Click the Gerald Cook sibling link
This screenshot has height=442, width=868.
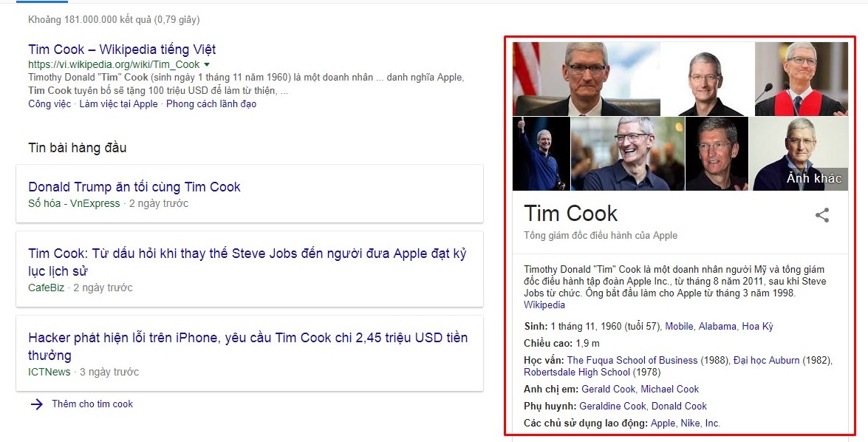coord(608,389)
